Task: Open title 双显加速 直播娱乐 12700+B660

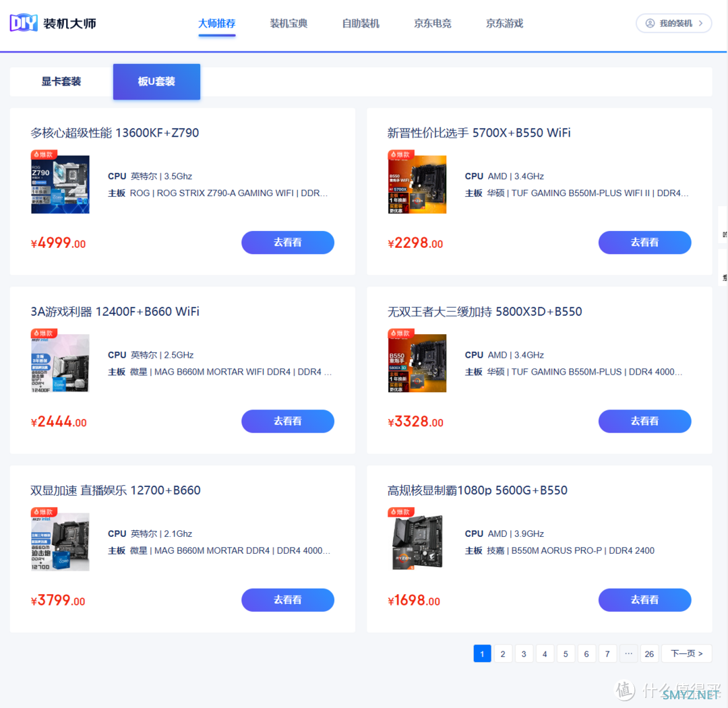Action: tap(116, 490)
